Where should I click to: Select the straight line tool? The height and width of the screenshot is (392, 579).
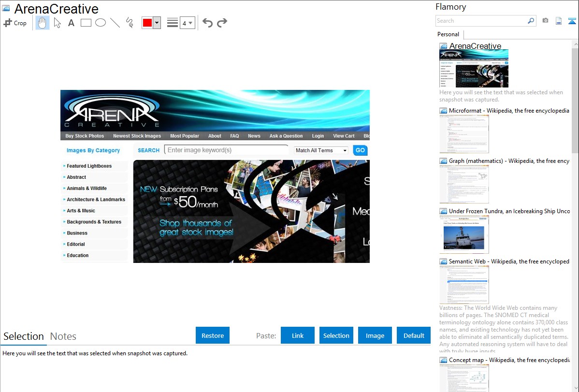(115, 23)
